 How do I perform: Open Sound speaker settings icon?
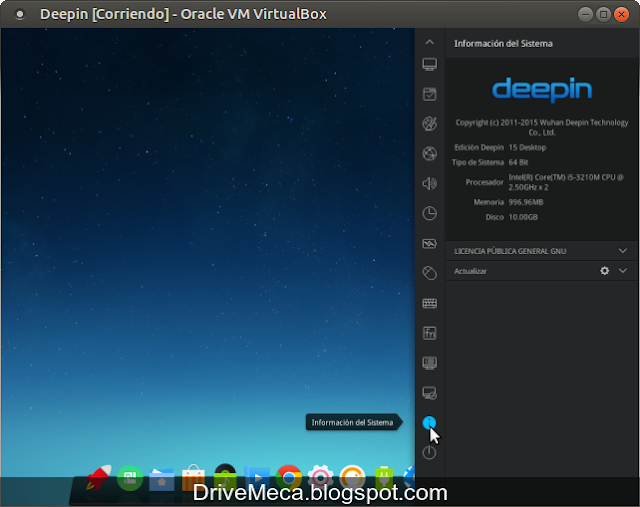(x=429, y=184)
